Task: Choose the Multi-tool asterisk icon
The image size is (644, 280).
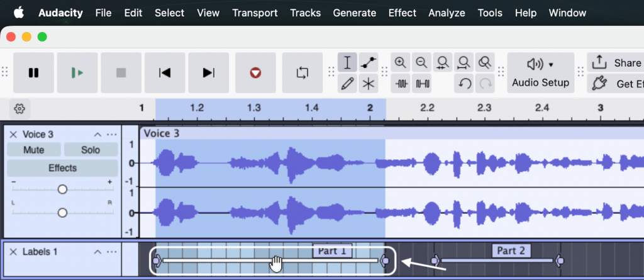Action: (x=368, y=83)
